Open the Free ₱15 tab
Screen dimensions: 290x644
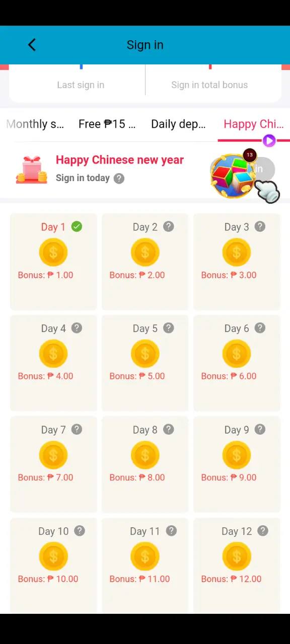pyautogui.click(x=107, y=124)
